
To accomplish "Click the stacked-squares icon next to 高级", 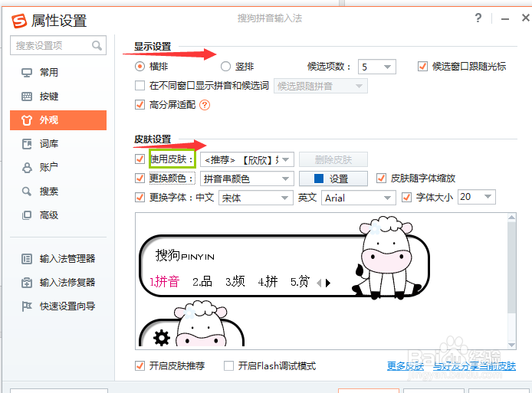I will point(27,215).
